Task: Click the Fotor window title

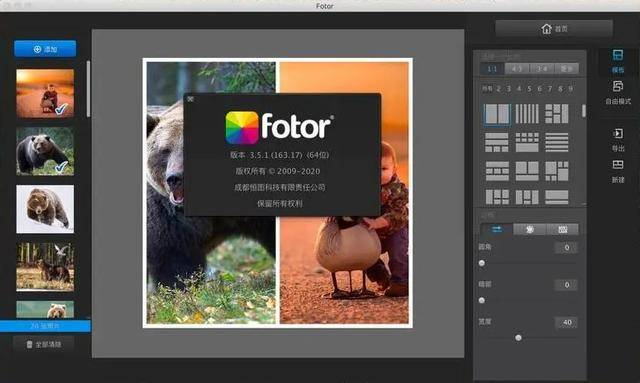Action: coord(324,6)
